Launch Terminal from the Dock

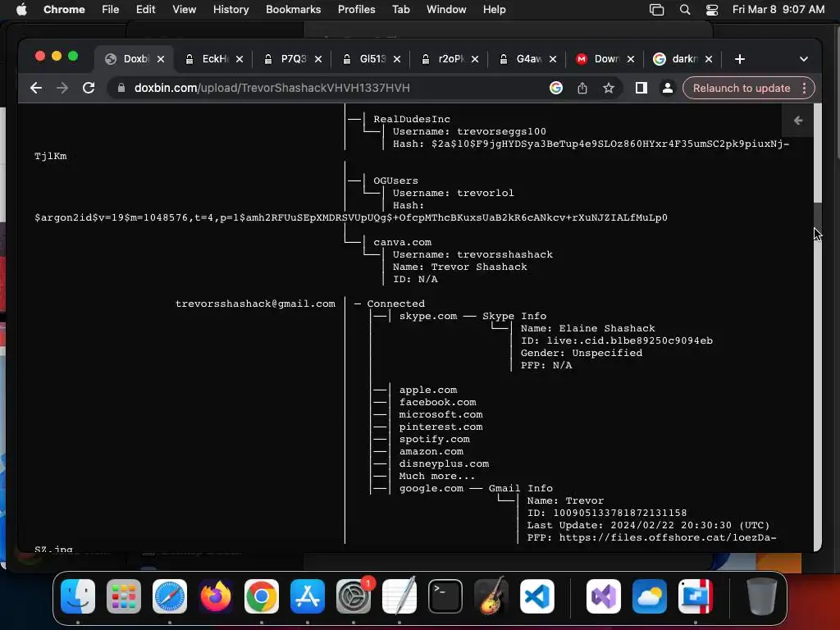tap(445, 596)
